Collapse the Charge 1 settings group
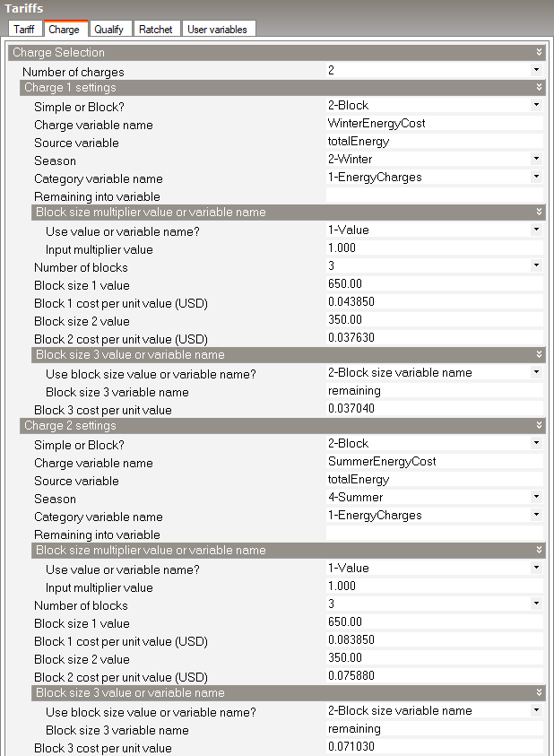The image size is (554, 756). point(539,87)
